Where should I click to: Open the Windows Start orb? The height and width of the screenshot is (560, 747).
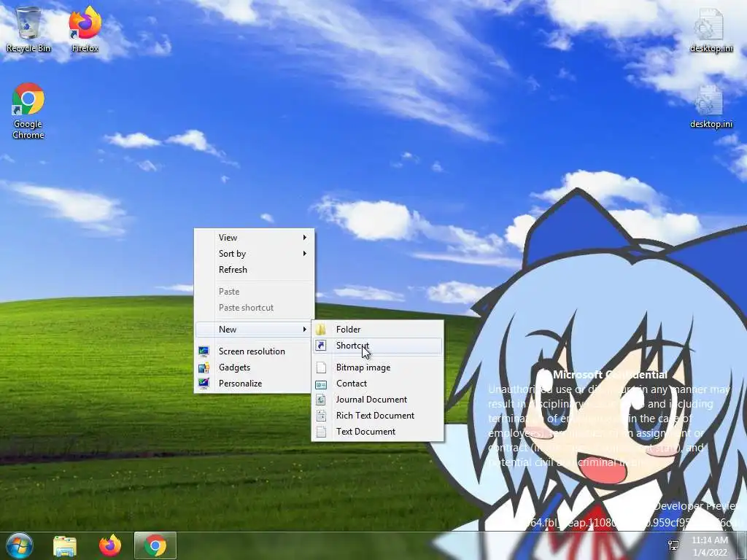click(x=19, y=545)
